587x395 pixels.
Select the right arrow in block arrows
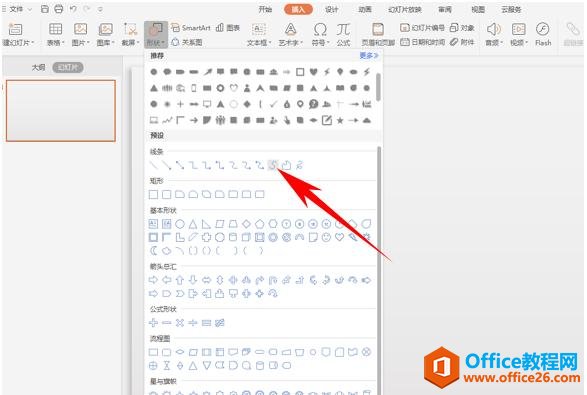pyautogui.click(x=153, y=280)
